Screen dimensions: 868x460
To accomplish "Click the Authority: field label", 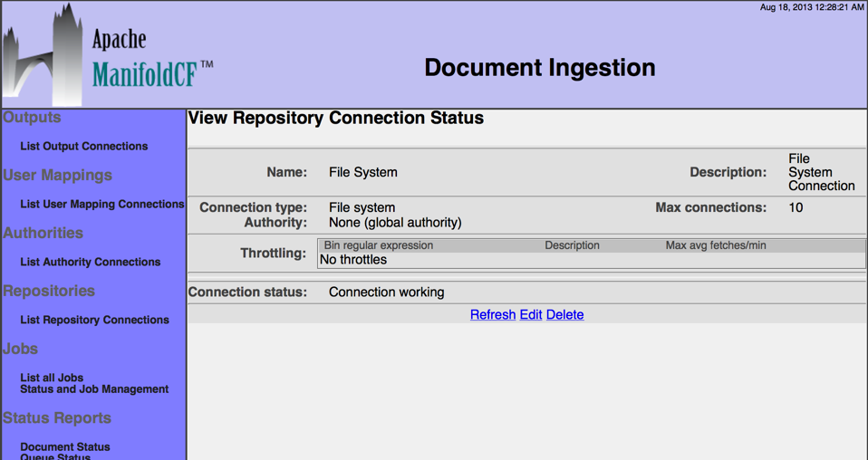I will pos(275,223).
